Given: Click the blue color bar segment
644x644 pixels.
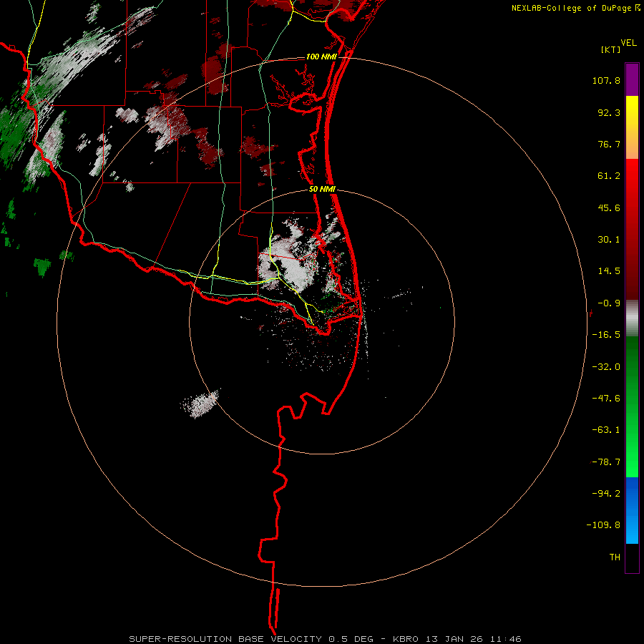Looking at the screenshot, I should (632, 510).
